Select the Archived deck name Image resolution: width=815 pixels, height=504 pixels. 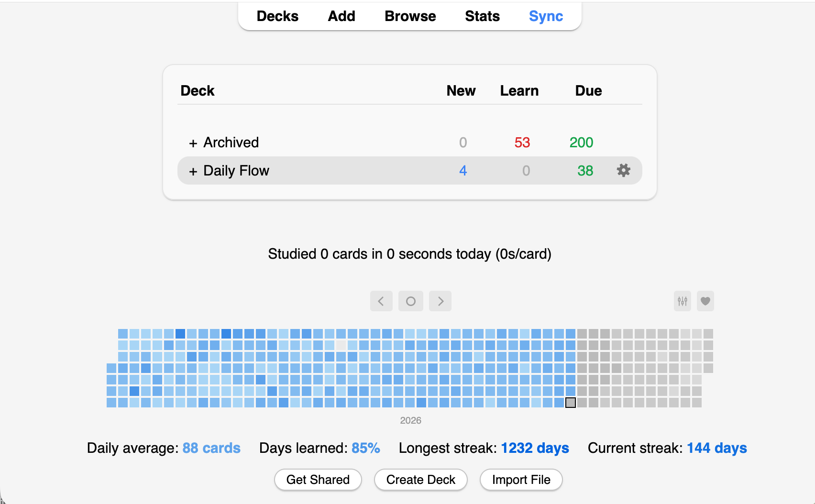click(x=231, y=142)
